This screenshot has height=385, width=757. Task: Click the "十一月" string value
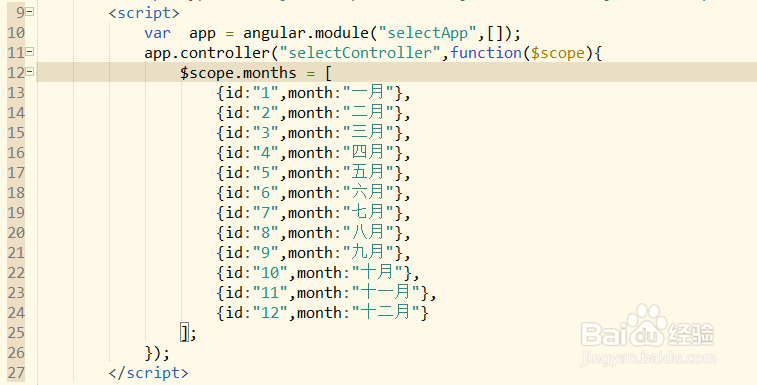tap(386, 293)
